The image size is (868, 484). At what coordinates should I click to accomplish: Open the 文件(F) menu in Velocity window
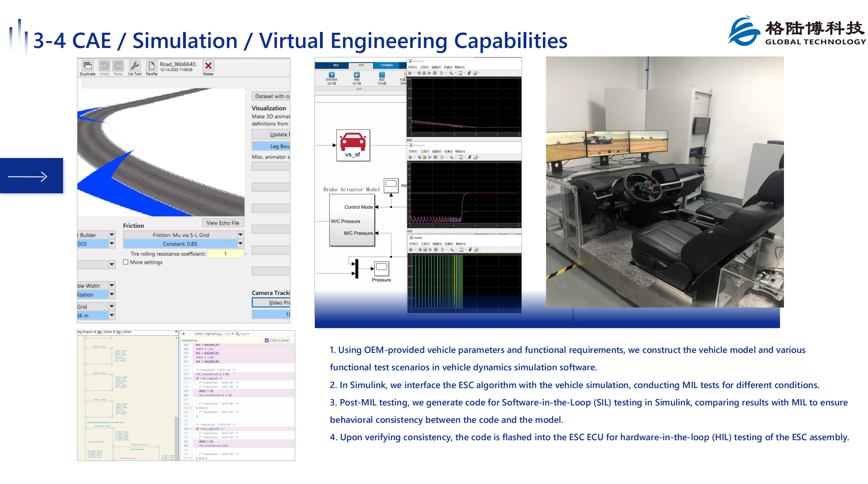click(413, 68)
